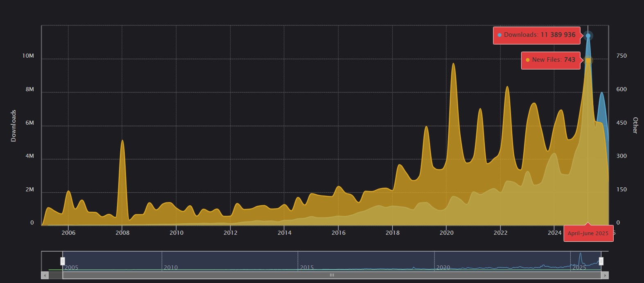Click the New Files: 743 tooltip
The image size is (644, 283).
[x=551, y=60]
